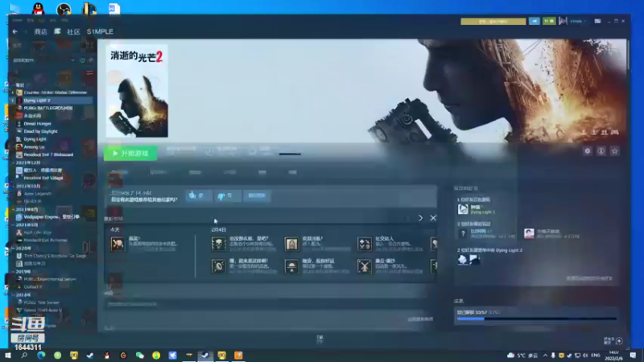Select Counter-Strike: Global Offensive in library

coord(52,93)
